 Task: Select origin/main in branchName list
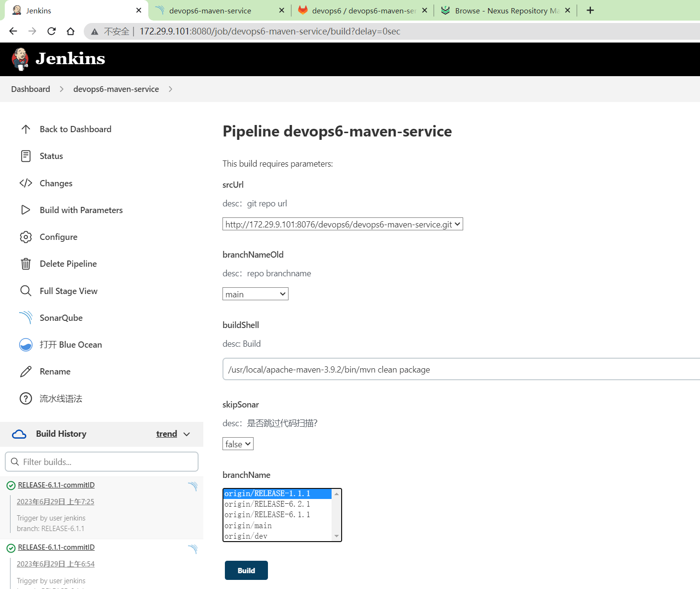pos(278,525)
